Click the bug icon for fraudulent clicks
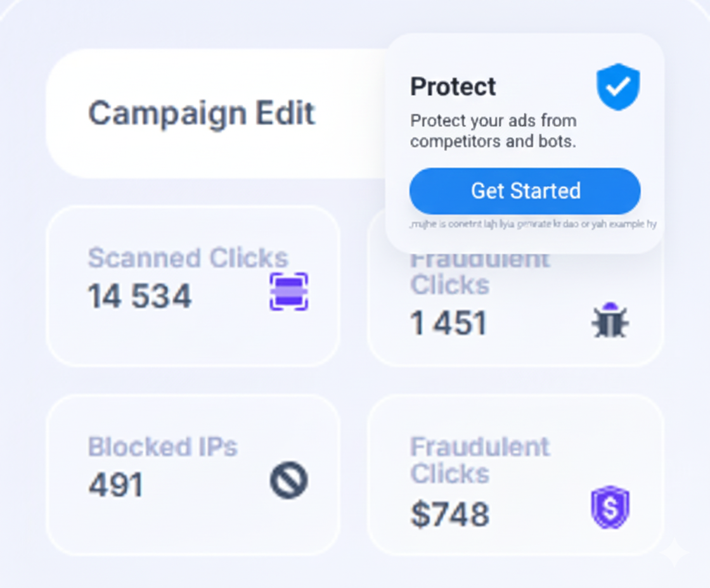This screenshot has height=588, width=710. pyautogui.click(x=610, y=321)
